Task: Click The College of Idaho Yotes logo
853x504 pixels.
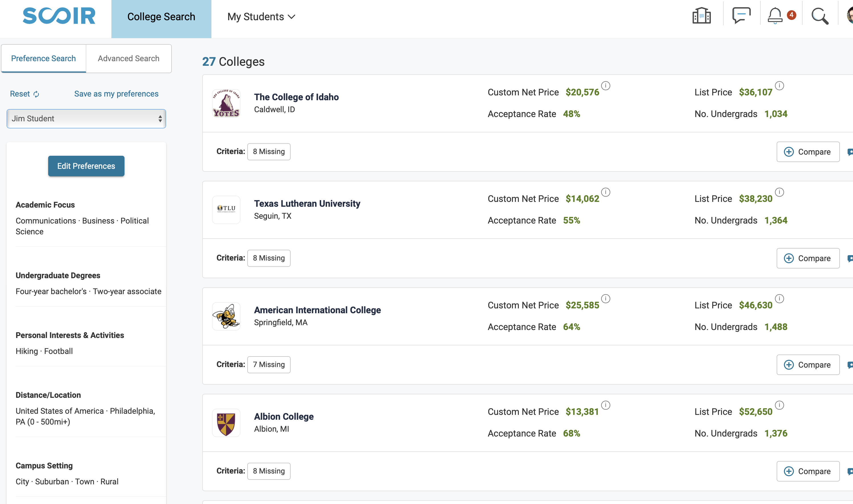Action: point(226,103)
